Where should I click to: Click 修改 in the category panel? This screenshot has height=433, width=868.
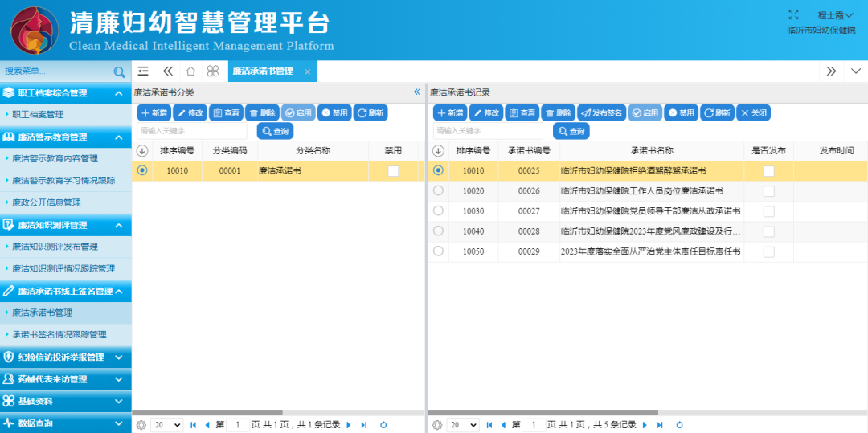click(190, 112)
